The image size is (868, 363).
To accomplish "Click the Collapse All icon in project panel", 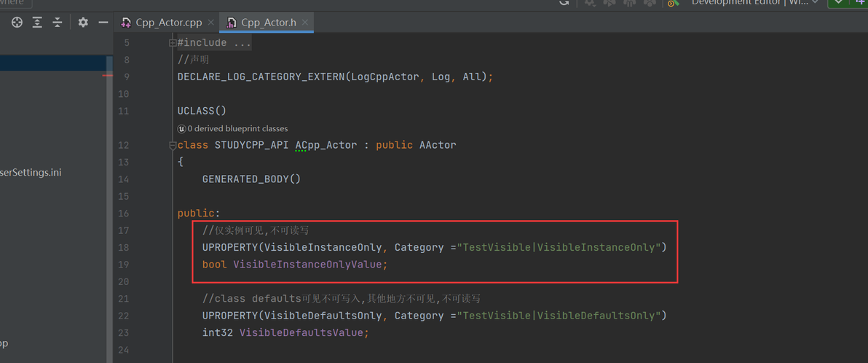I will (x=58, y=23).
